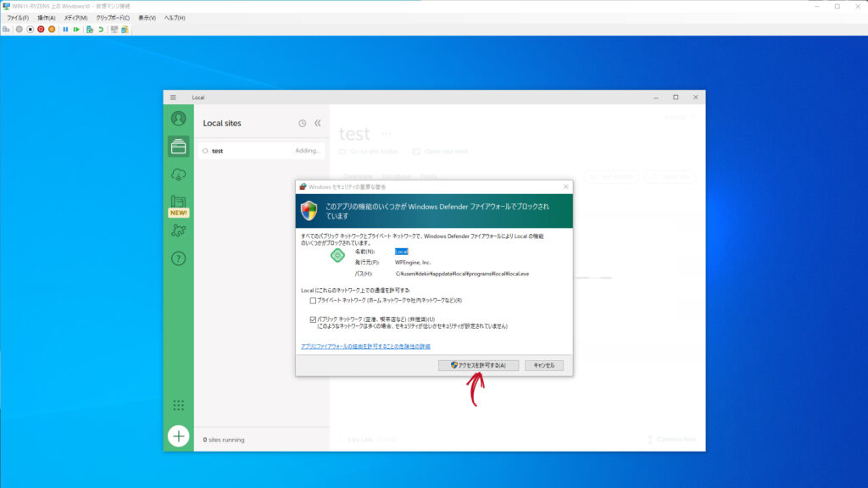Open the ヘルプ(H) menu

[175, 18]
